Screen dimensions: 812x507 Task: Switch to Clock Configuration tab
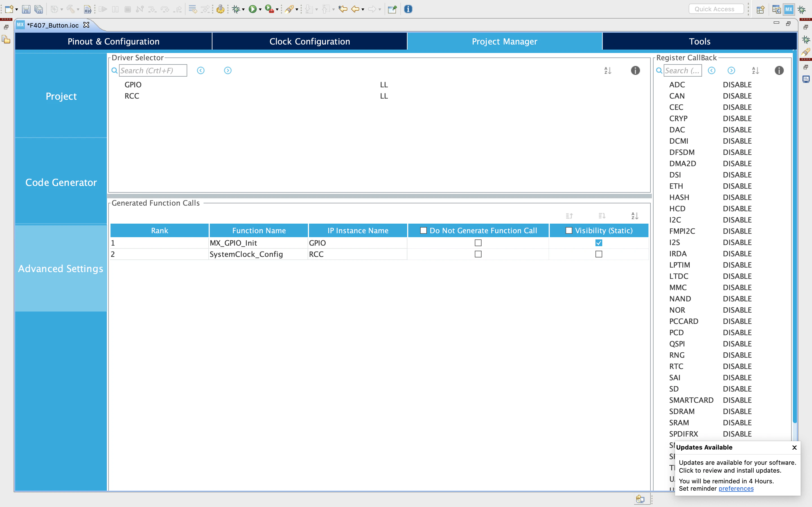click(x=309, y=41)
